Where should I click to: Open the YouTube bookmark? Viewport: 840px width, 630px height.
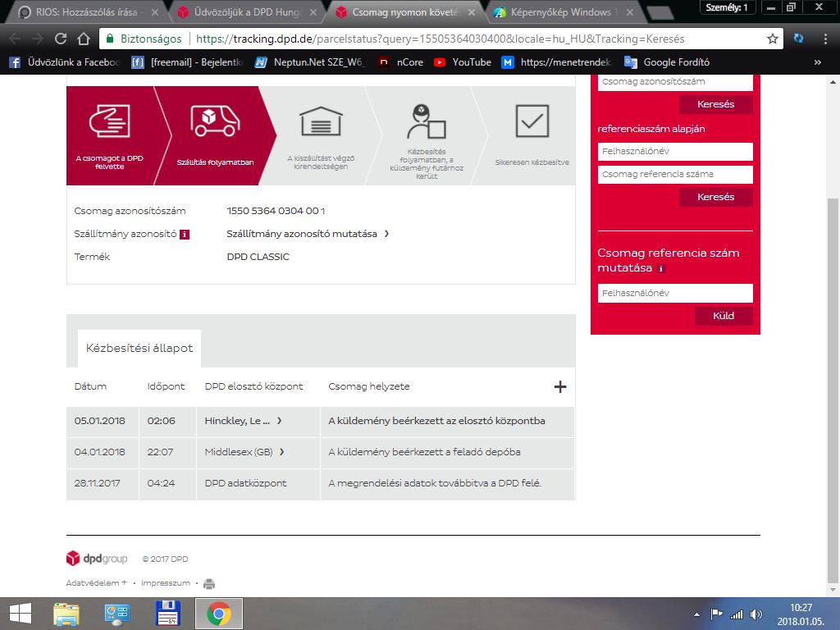click(463, 62)
